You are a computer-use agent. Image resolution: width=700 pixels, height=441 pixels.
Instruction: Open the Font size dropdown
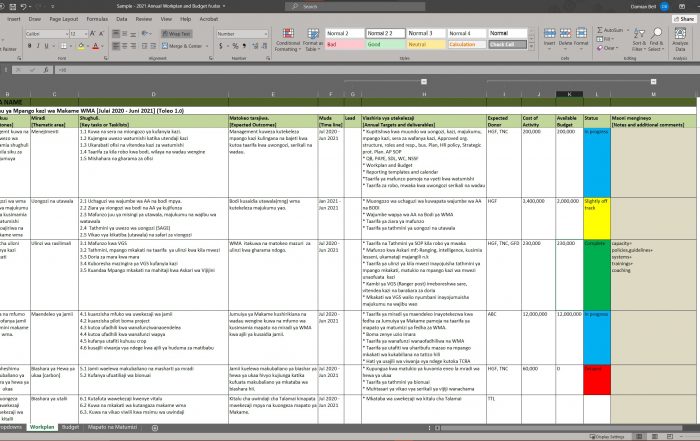tap(86, 34)
